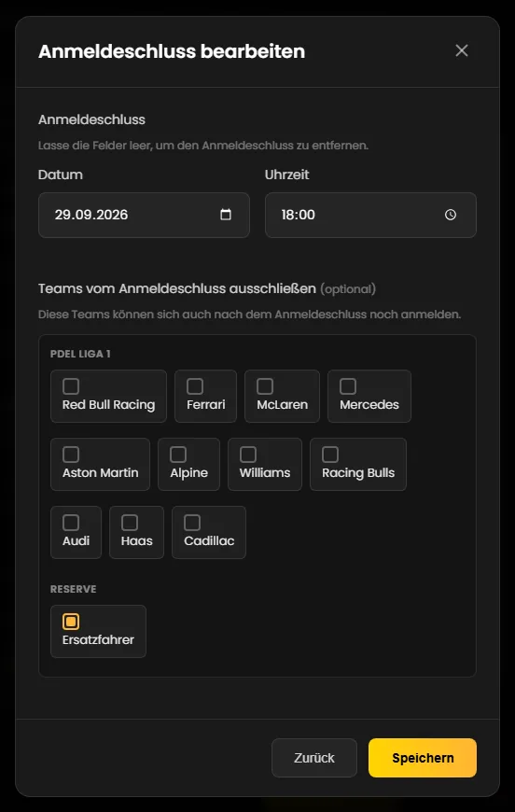Screen dimensions: 515x812
Task: Click the Zurück button
Action: coord(314,758)
